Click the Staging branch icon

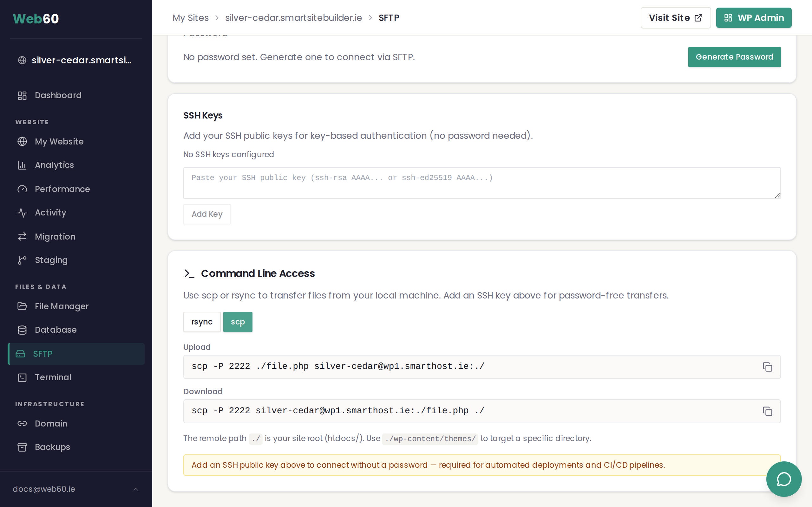[22, 260]
